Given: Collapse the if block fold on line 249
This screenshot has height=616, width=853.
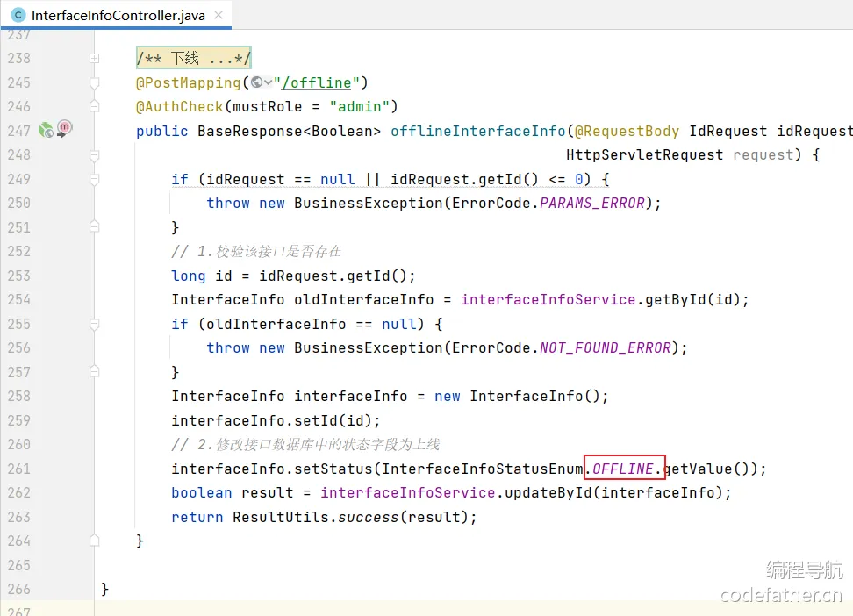Looking at the screenshot, I should coord(94,179).
